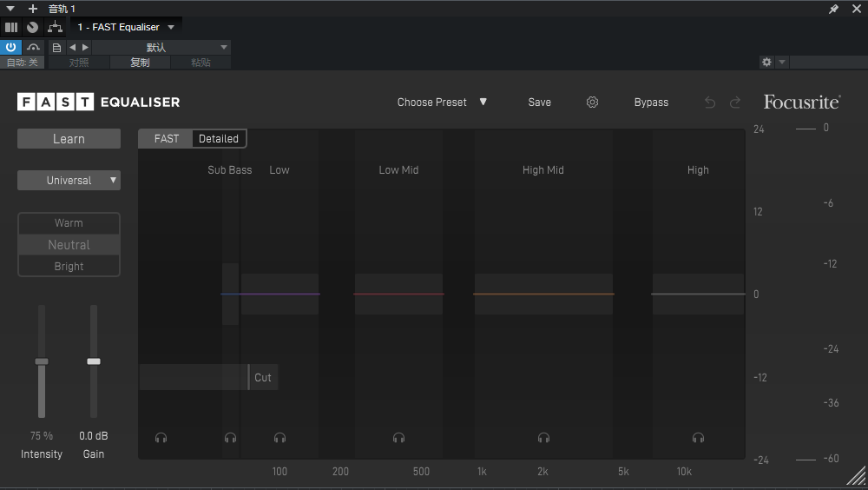Close the plugin window

pyautogui.click(x=857, y=9)
